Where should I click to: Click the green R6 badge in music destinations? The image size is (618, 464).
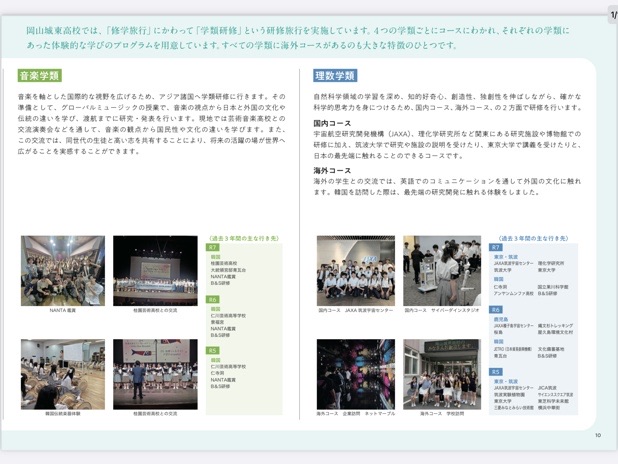[x=213, y=300]
